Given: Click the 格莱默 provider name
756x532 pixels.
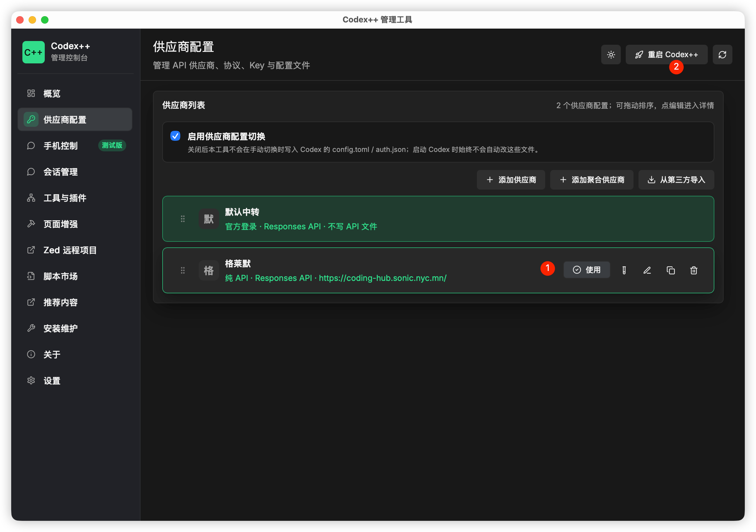Looking at the screenshot, I should point(238,264).
